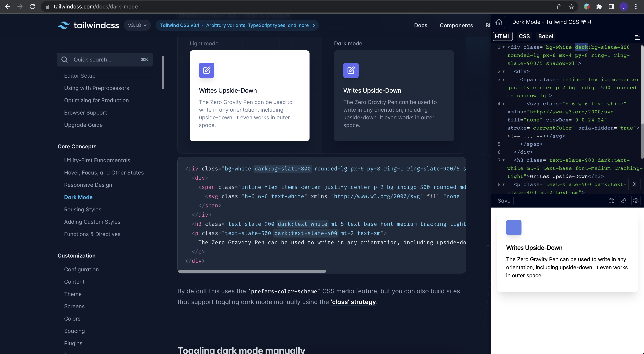The width and height of the screenshot is (644, 354).
Task: Follow the 'class' strategy link
Action: pyautogui.click(x=353, y=302)
